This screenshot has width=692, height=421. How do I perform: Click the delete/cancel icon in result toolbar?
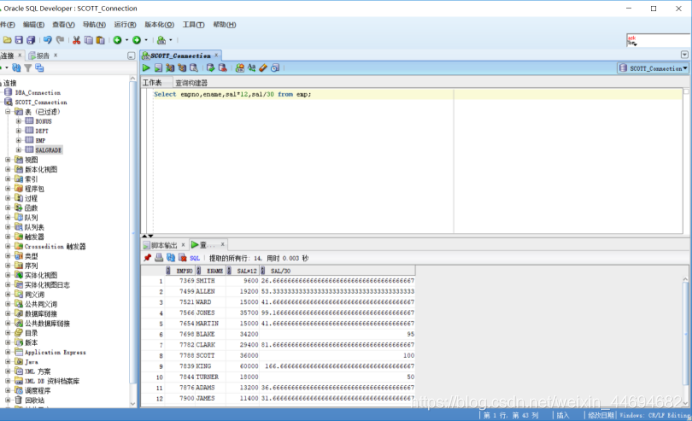point(182,258)
